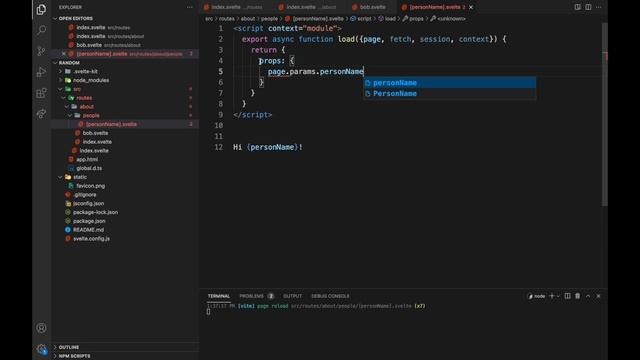Open the Extensions view
Image resolution: width=640 pixels, height=360 pixels.
pyautogui.click(x=41, y=93)
